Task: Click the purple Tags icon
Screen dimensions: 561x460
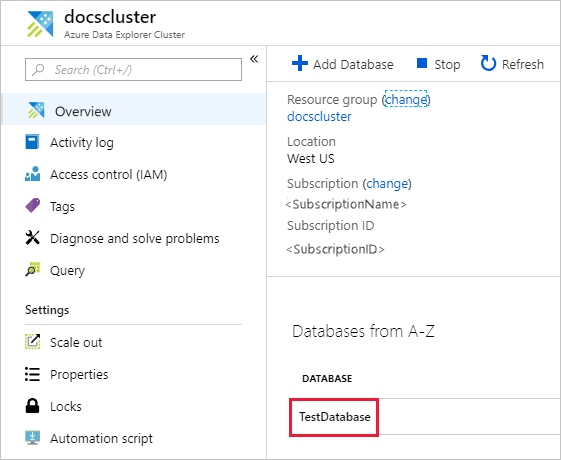Action: click(x=33, y=206)
